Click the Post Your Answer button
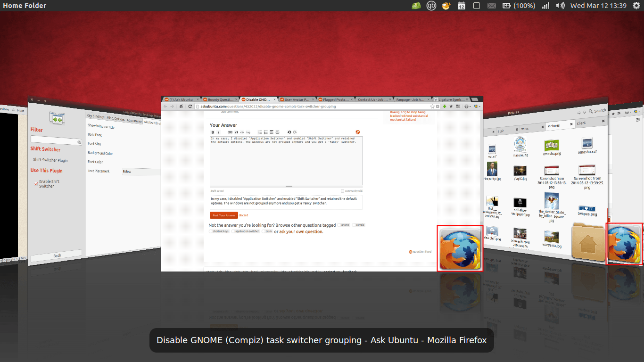 [x=224, y=215]
